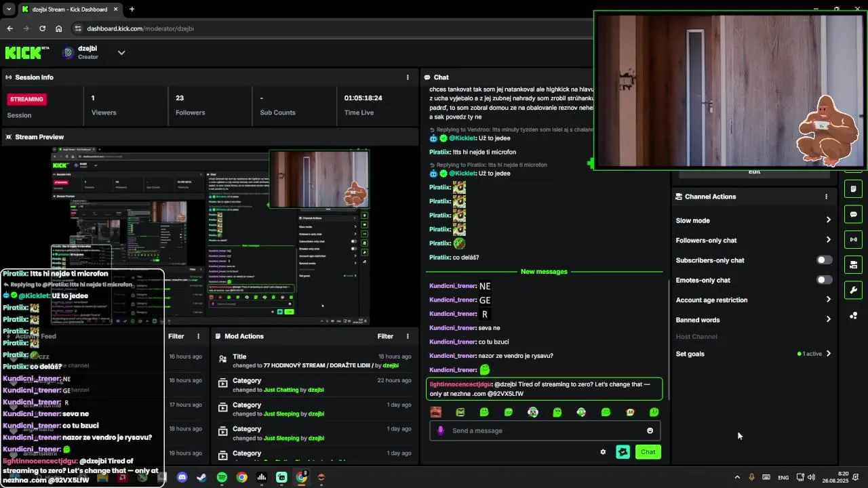Click the teal verified badge button
Viewport: 868px width, 488px height.
623,452
